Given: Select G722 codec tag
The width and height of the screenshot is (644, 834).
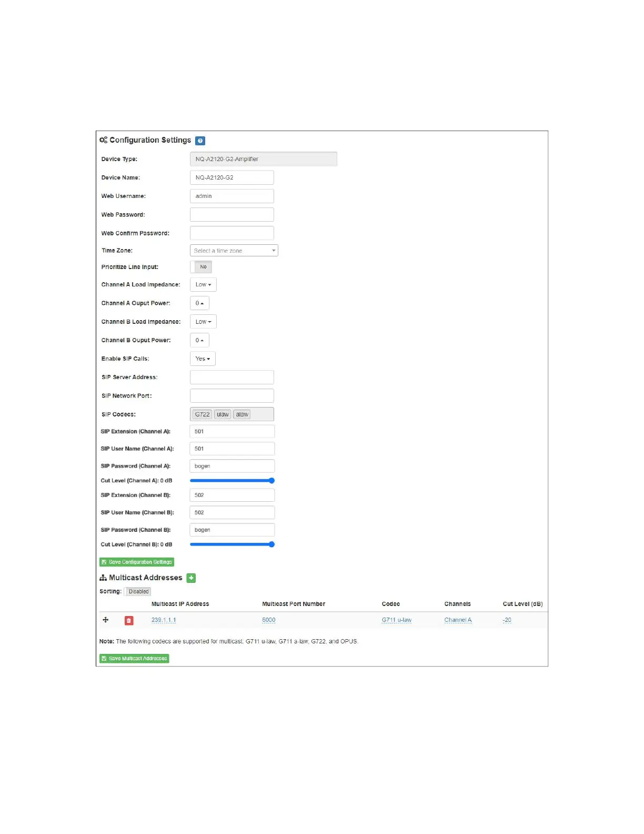Looking at the screenshot, I should tap(202, 414).
